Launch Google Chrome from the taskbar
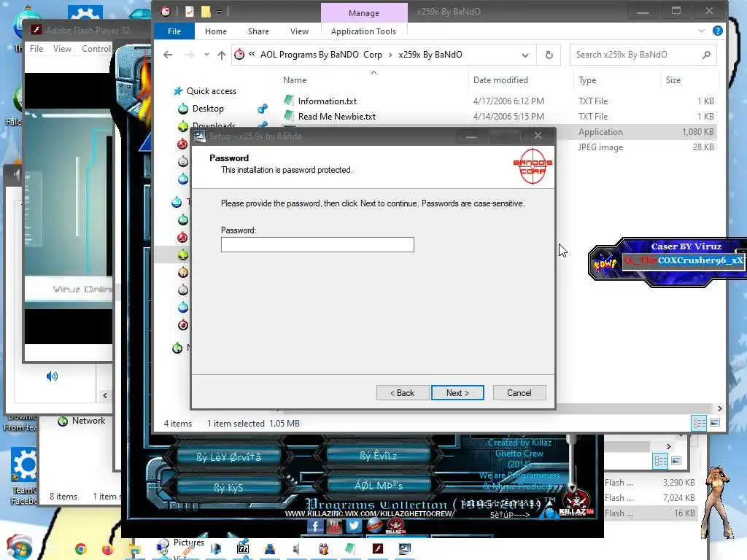 pos(81,549)
